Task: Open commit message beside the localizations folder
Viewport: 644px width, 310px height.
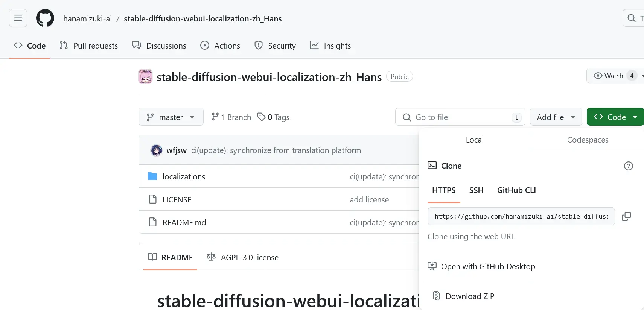Action: 384,176
